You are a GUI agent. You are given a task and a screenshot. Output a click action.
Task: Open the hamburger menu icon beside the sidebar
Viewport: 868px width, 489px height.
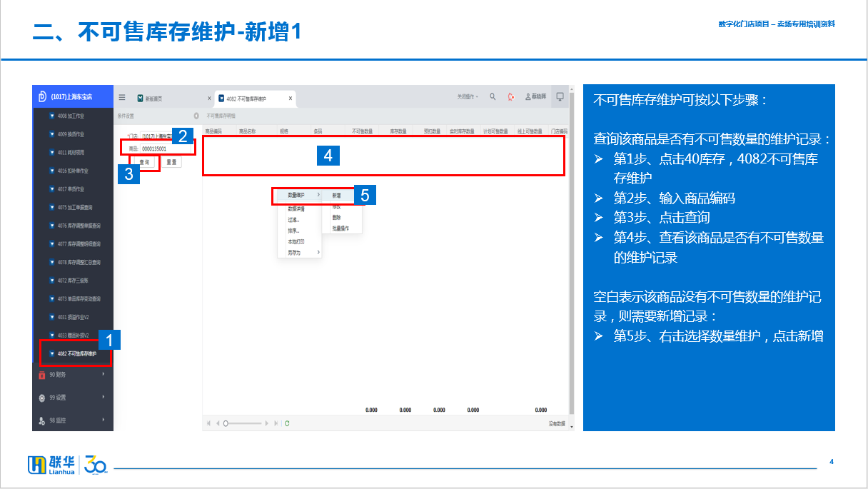pos(122,98)
